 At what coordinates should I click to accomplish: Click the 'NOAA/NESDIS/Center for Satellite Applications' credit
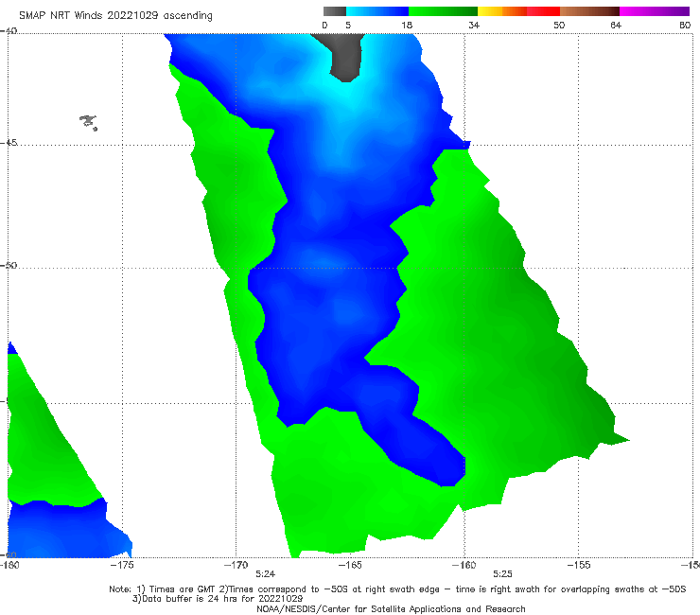coord(391,609)
